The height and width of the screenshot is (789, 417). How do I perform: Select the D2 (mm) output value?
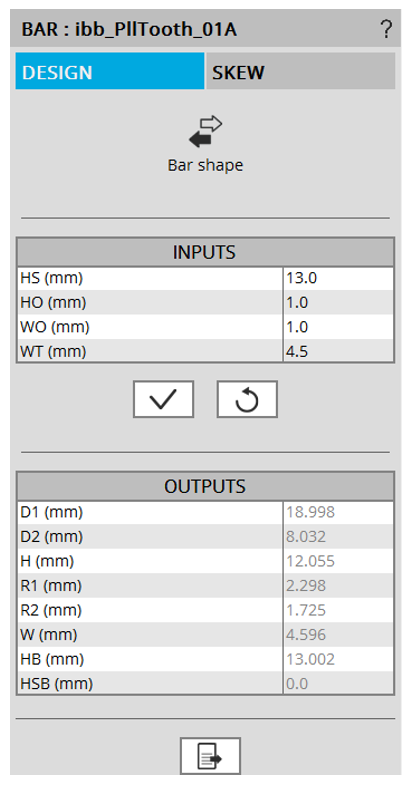[x=338, y=536]
